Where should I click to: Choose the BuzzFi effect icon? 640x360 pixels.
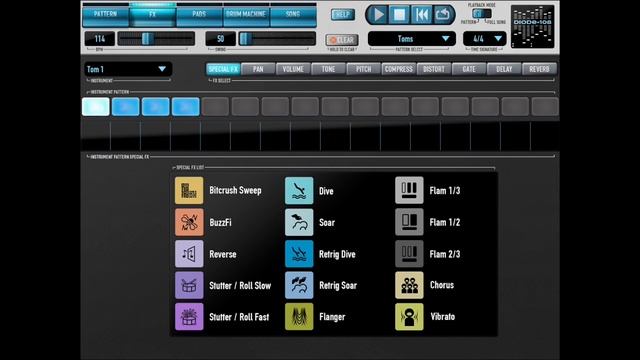click(x=189, y=222)
